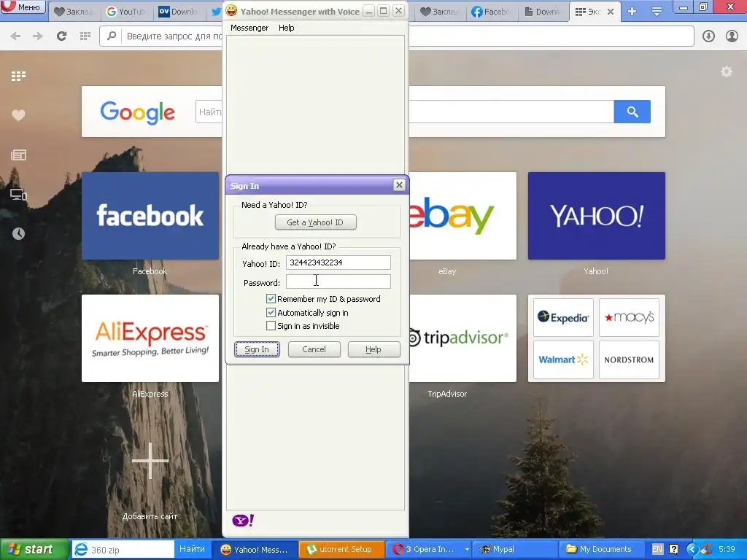Click the Yahoo! Mess... taskbar item
The image size is (747, 560).
pyautogui.click(x=255, y=549)
